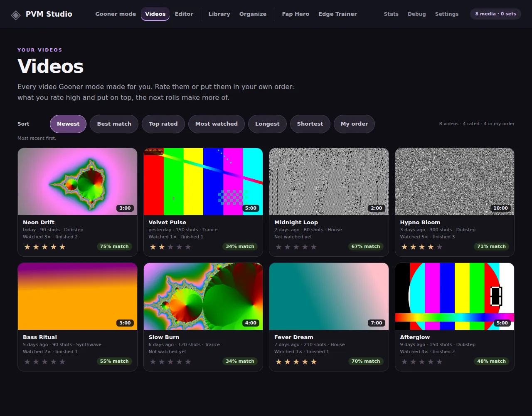Sort videos by Newest

68,124
